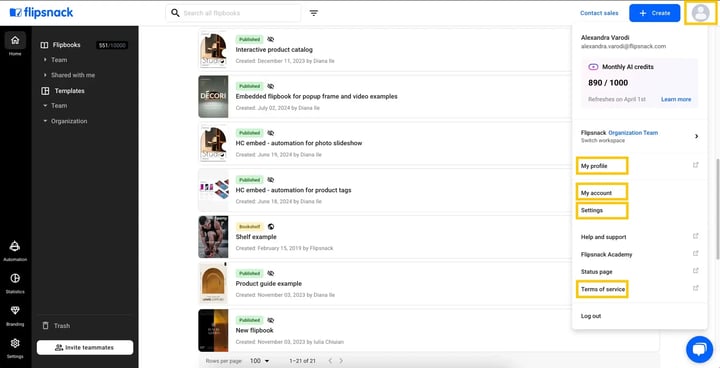This screenshot has height=368, width=720.
Task: Click the Monthly AI credits icon
Action: (593, 67)
